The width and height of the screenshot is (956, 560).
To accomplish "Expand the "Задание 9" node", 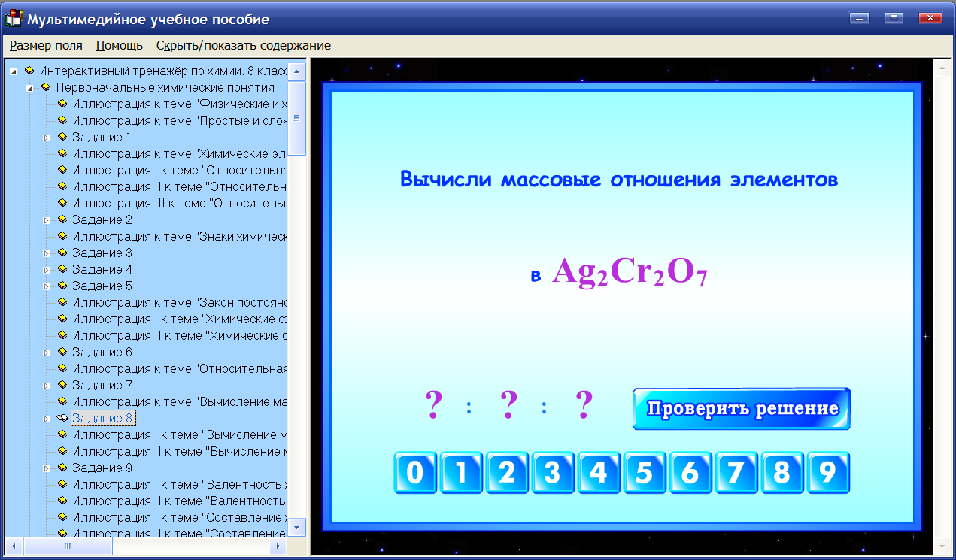I will 47,468.
